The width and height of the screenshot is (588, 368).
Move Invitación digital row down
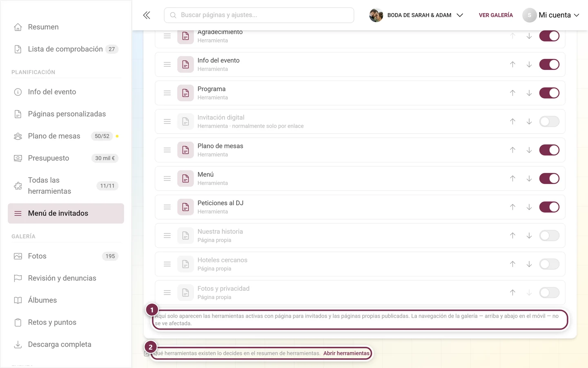click(529, 121)
